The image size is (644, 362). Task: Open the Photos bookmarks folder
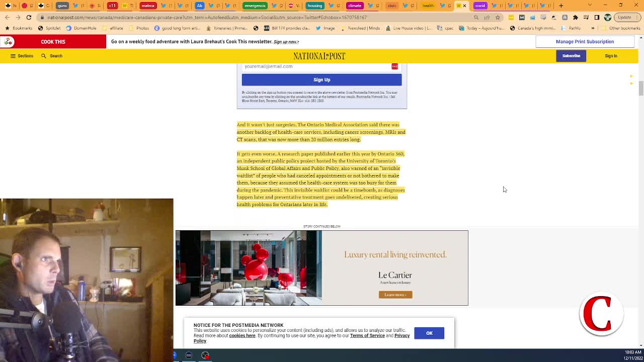pyautogui.click(x=139, y=28)
